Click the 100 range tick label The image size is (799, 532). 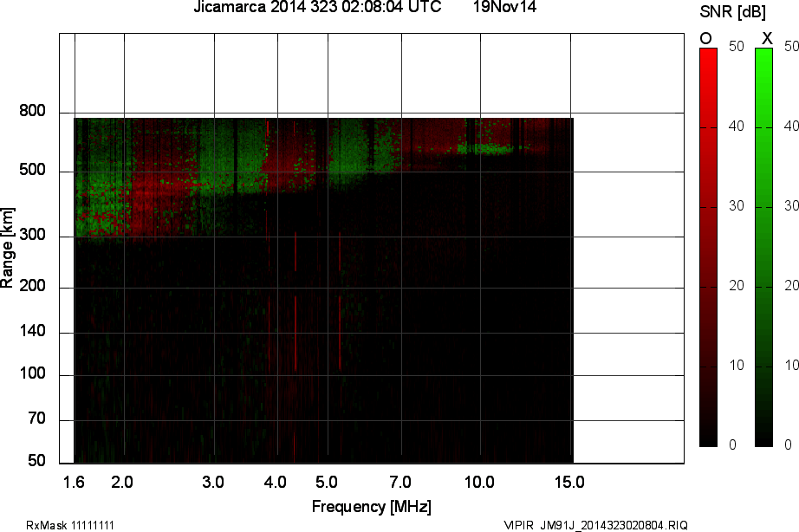pyautogui.click(x=32, y=373)
